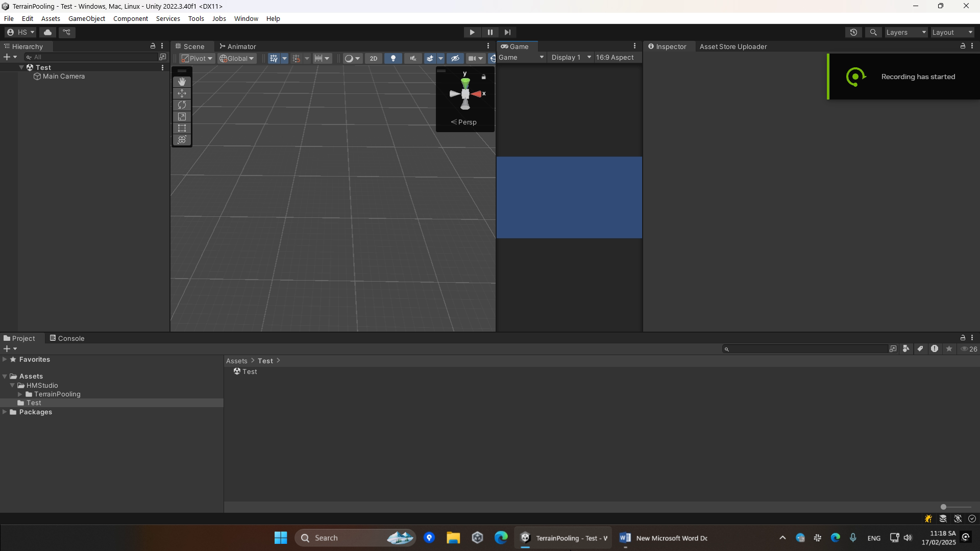Select the HMStudio folder
This screenshot has height=551, width=980.
tap(42, 386)
